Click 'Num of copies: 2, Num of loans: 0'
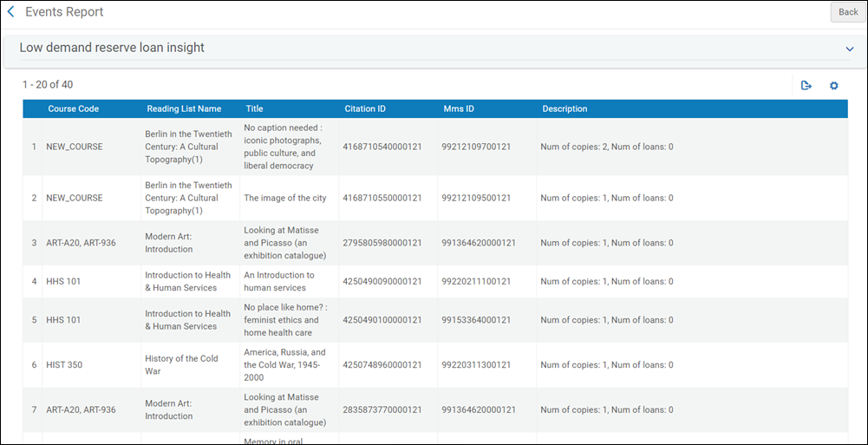The image size is (868, 445). point(607,147)
